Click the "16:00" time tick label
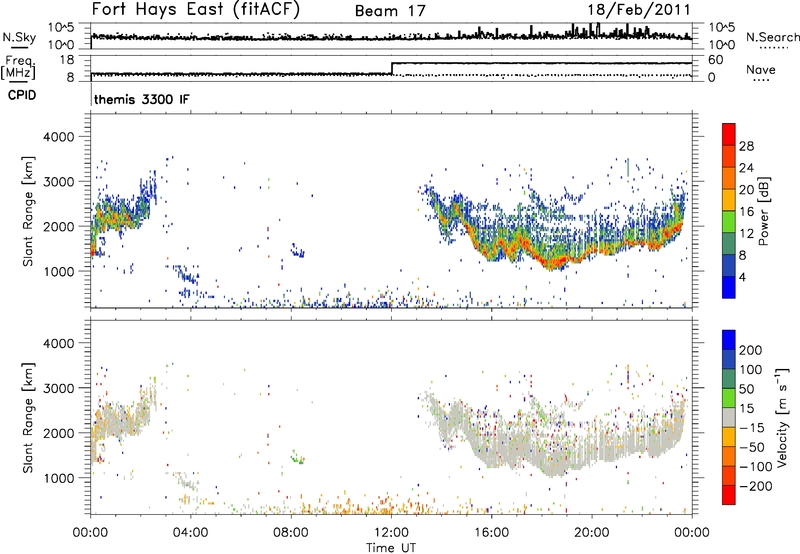The height and width of the screenshot is (554, 800). [491, 533]
